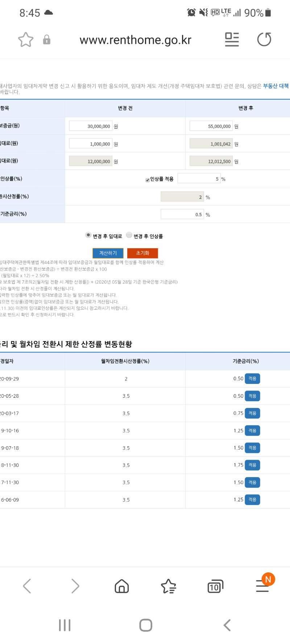The width and height of the screenshot is (290, 644).
Task: Bookmark page with star icon
Action: coord(26,39)
